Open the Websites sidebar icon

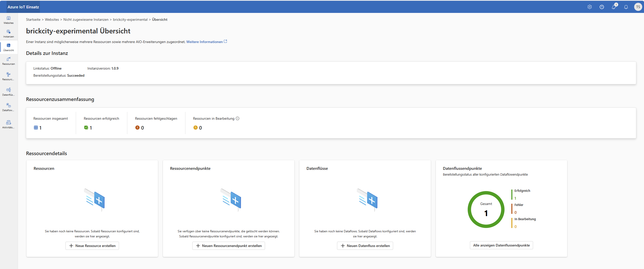point(9,20)
